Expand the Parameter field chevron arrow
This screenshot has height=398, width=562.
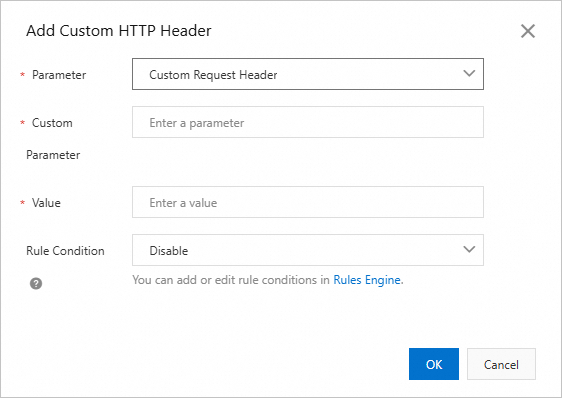point(469,74)
